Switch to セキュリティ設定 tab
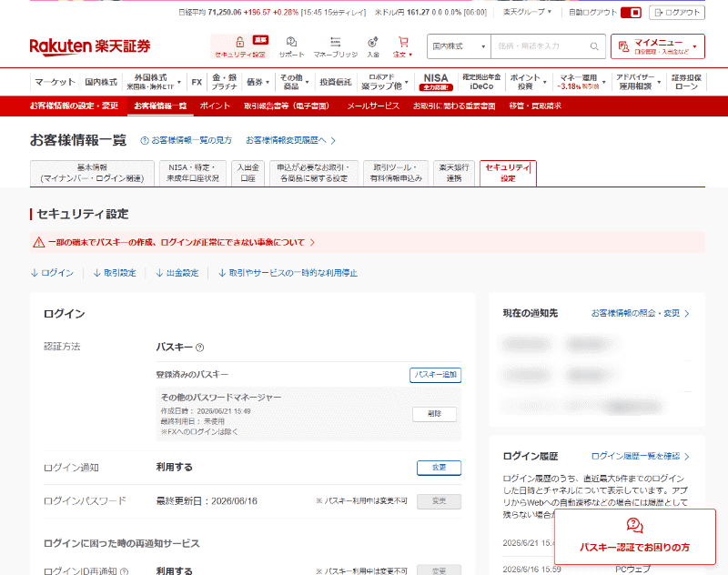728x575 pixels. 508,173
